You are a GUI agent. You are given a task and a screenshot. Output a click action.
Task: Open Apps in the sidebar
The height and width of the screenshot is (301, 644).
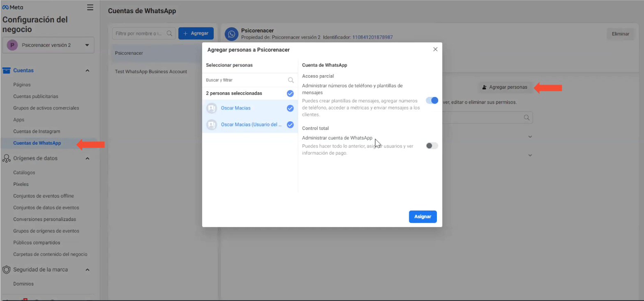pos(19,120)
